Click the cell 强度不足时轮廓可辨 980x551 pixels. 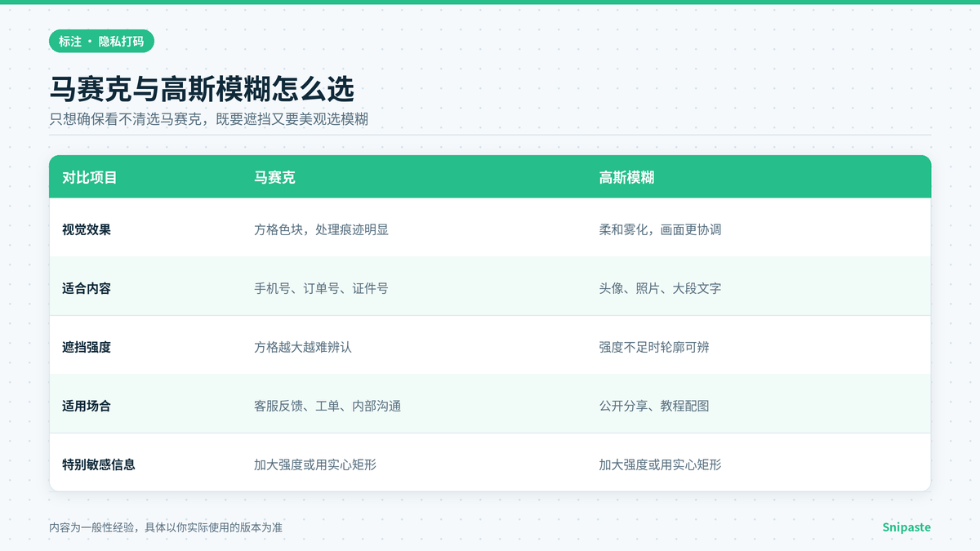[x=654, y=347]
